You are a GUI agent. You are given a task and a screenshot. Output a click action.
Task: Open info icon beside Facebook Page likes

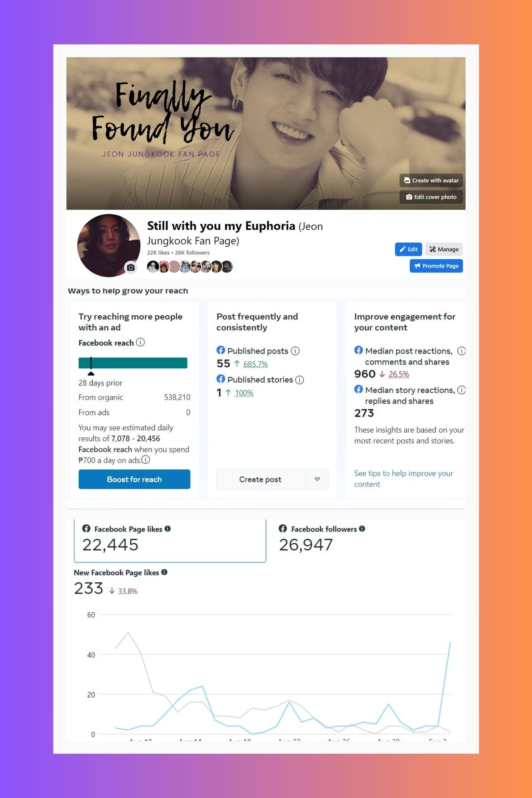(x=168, y=529)
